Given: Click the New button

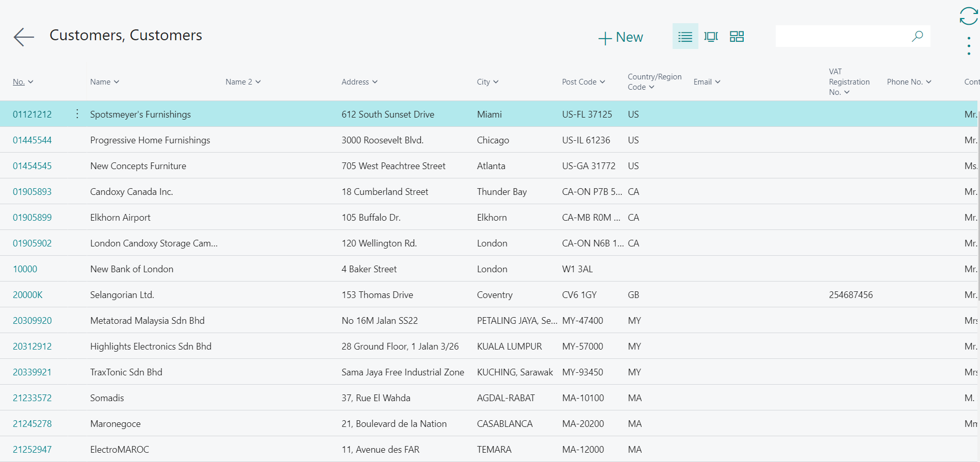Looking at the screenshot, I should tap(620, 37).
